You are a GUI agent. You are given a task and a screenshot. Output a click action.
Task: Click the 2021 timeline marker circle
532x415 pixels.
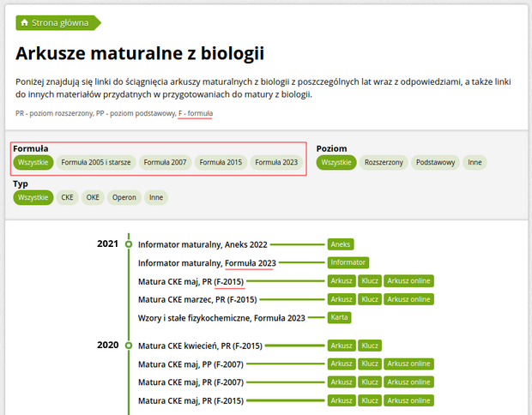pos(129,244)
